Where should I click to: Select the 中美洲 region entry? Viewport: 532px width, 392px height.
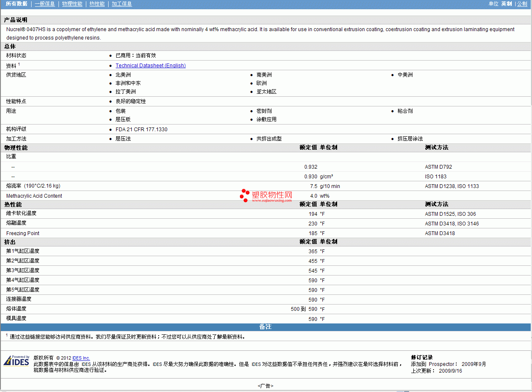click(x=405, y=75)
